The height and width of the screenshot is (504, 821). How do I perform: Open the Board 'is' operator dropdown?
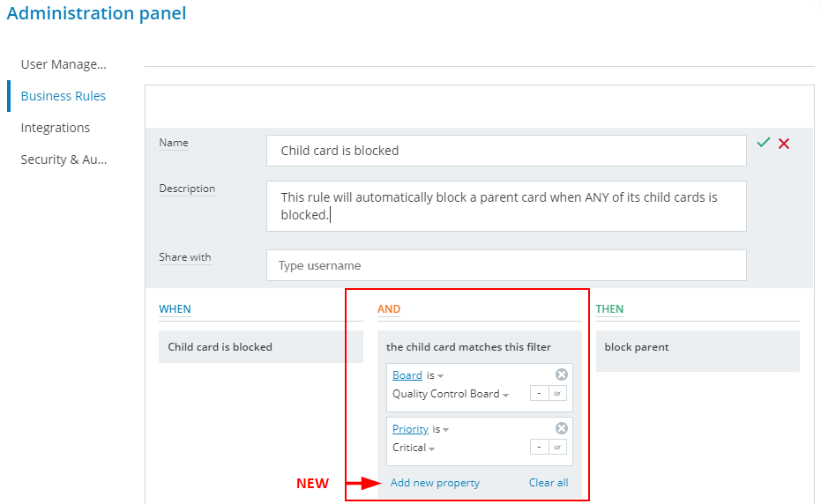pos(436,375)
